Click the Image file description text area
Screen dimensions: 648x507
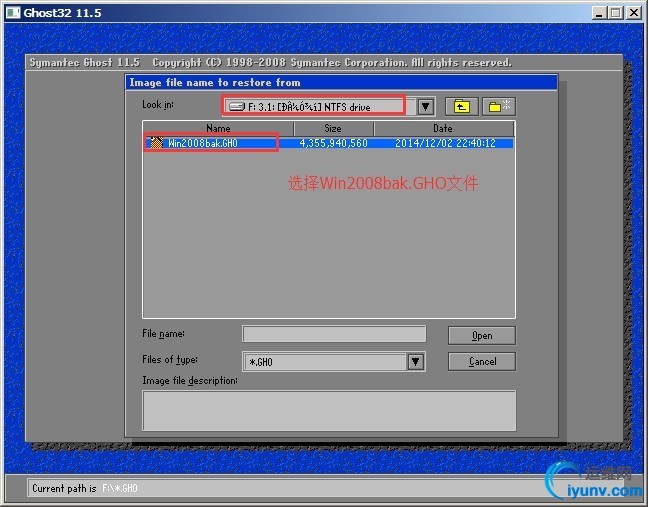coord(329,411)
